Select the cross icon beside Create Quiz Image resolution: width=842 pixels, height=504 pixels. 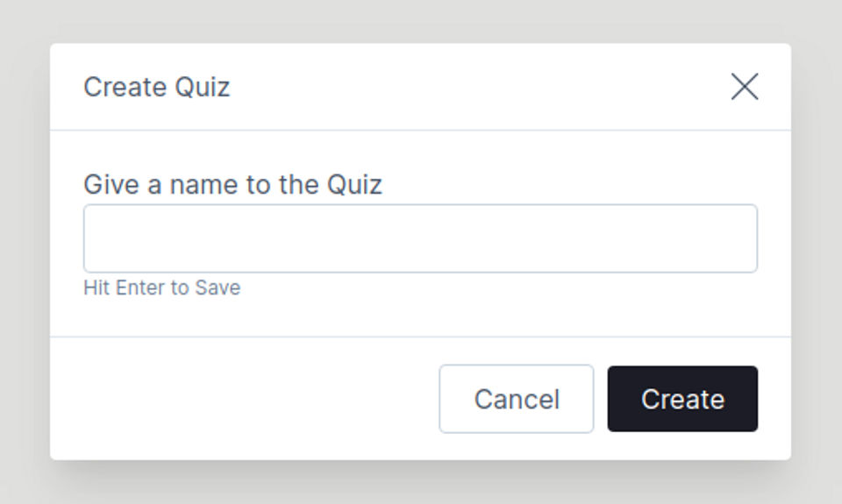pos(745,87)
